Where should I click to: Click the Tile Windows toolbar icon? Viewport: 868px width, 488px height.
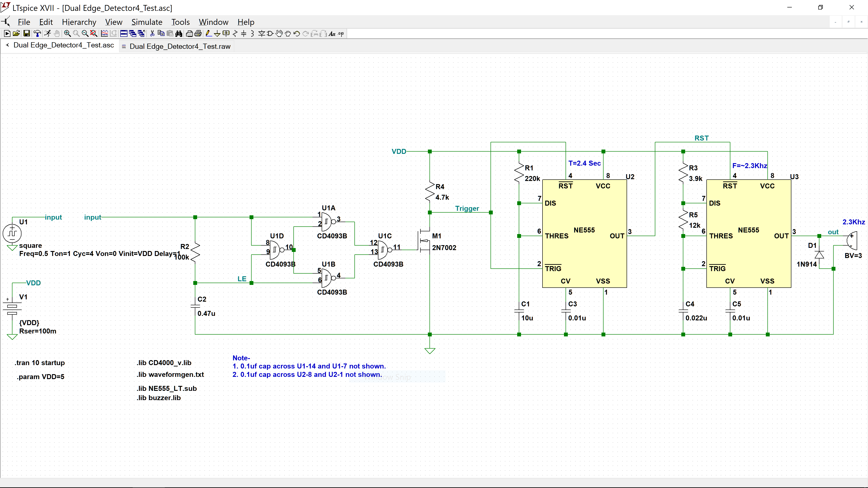click(x=124, y=34)
